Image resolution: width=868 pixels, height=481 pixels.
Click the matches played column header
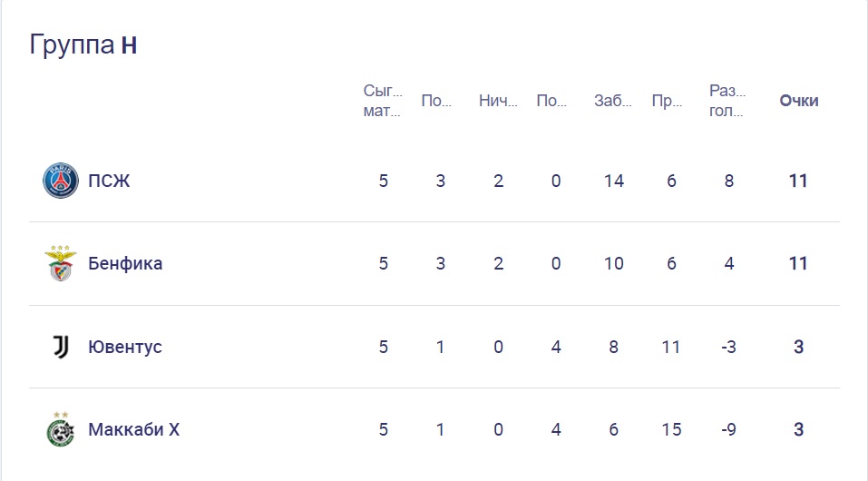click(382, 101)
